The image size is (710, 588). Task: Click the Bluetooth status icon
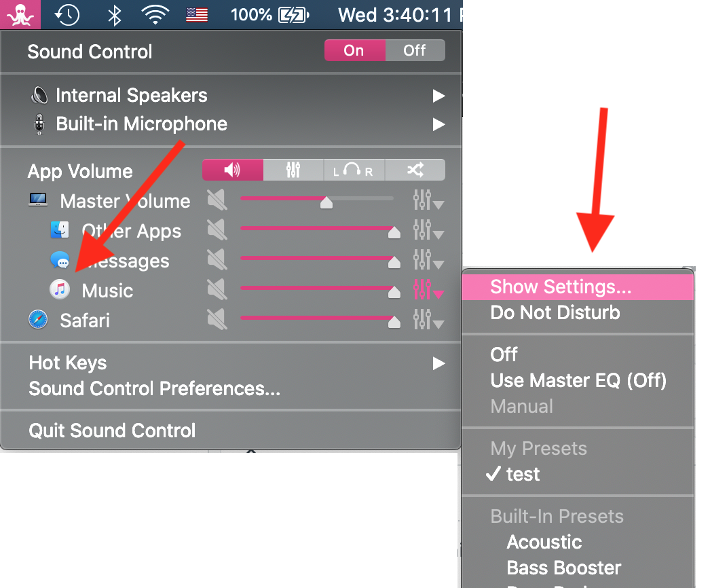(115, 14)
